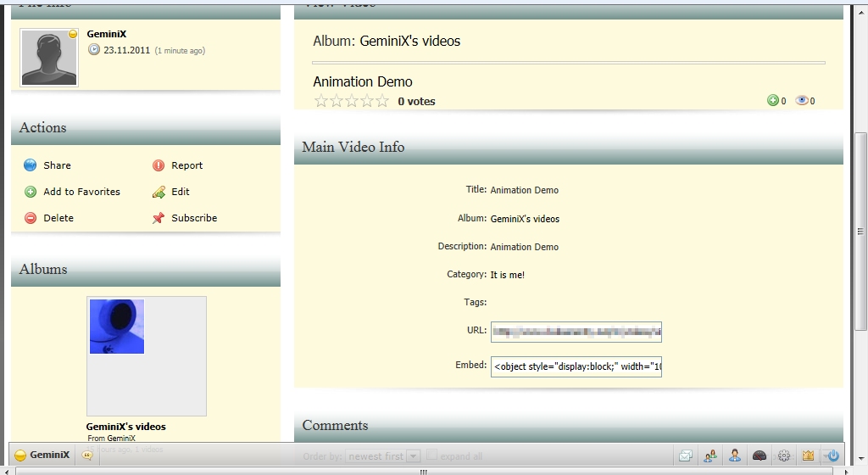Viewport: 868px width, 475px height.
Task: Click the Subscribe pushpin icon
Action: pyautogui.click(x=159, y=218)
